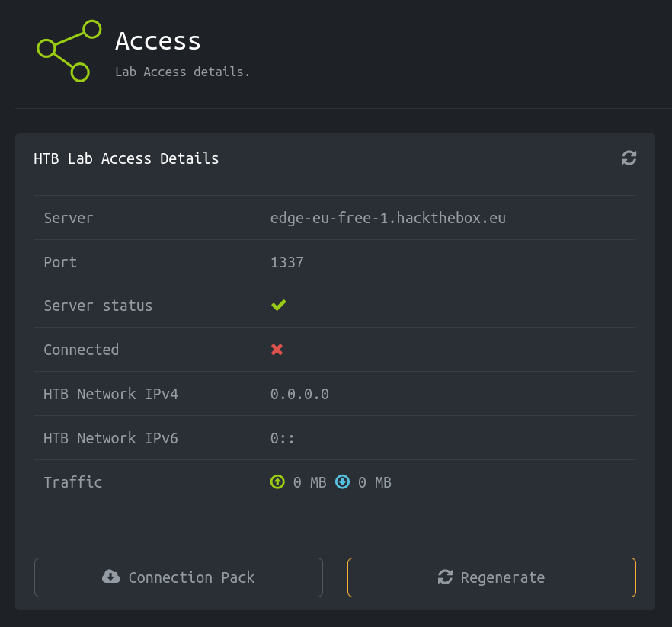
Task: Select the server address edge-eu-free-1.hackthebox.eu
Action: pos(388,218)
